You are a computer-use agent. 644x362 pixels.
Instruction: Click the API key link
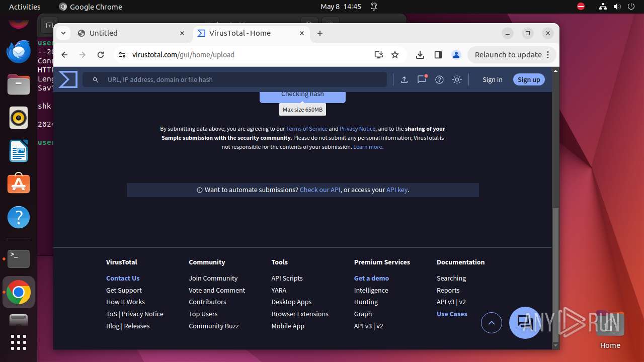tap(397, 190)
